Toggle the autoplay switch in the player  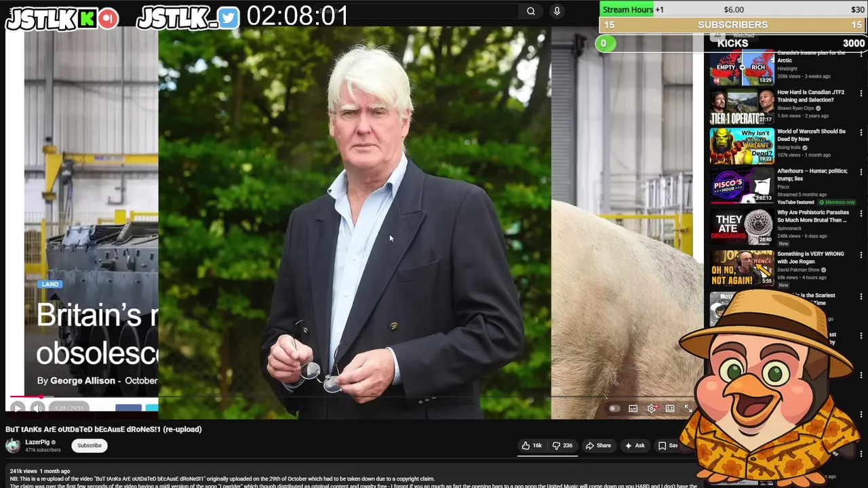click(x=614, y=409)
